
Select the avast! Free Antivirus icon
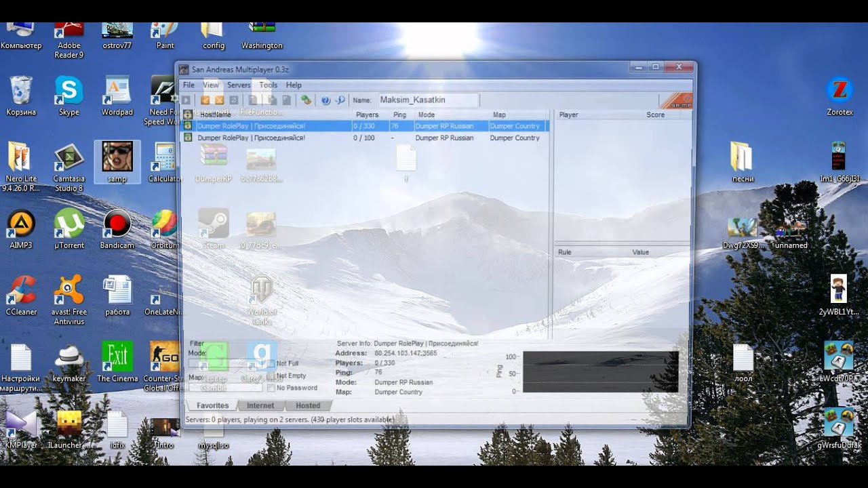tap(68, 300)
